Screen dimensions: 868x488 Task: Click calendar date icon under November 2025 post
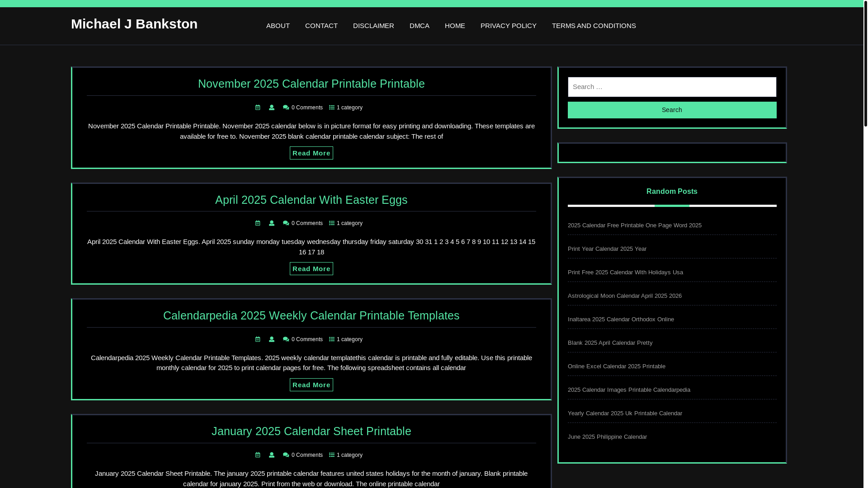click(x=258, y=108)
